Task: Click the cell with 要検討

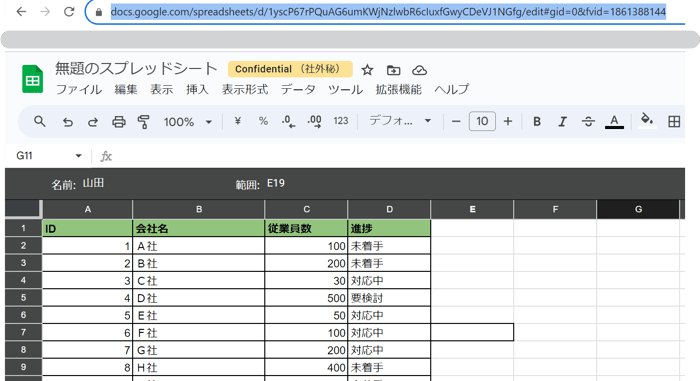Action: pos(389,298)
